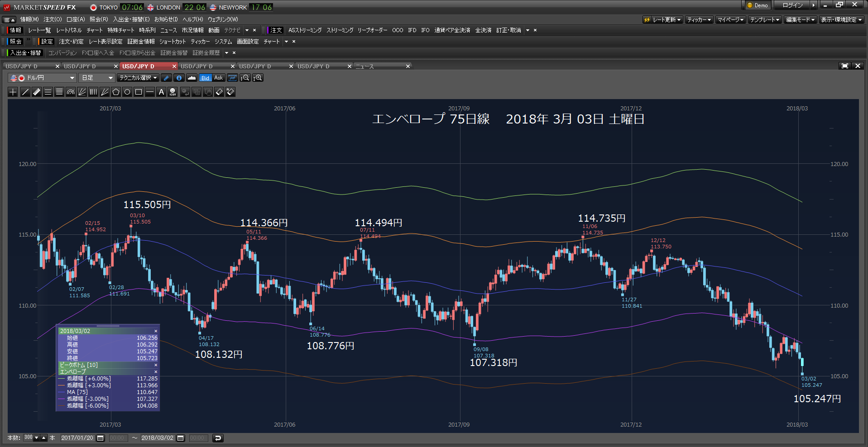
Task: Click the Demo button
Action: [757, 5]
